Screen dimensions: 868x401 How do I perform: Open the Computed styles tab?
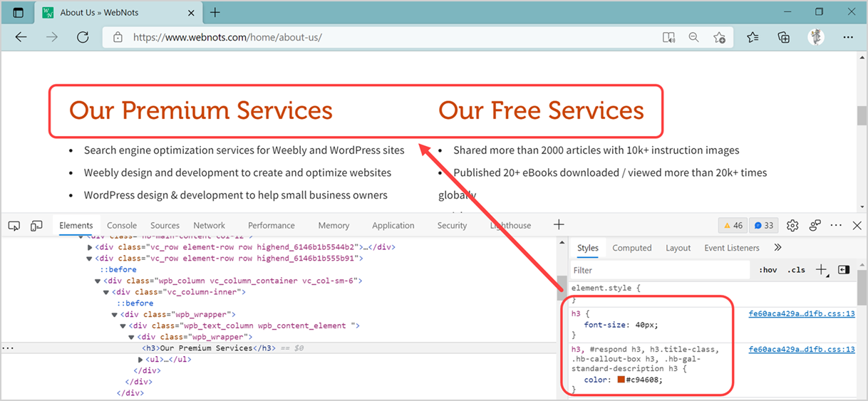pyautogui.click(x=632, y=248)
